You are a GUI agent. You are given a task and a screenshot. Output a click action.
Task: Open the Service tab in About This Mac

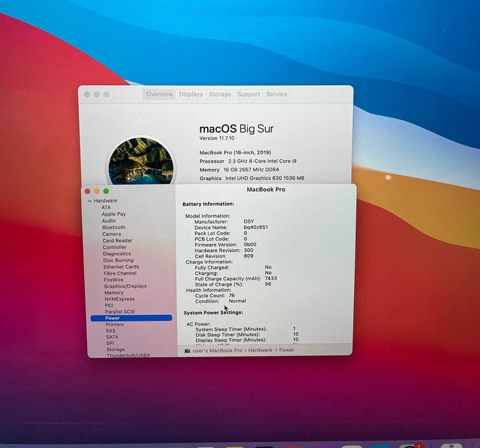pos(276,94)
